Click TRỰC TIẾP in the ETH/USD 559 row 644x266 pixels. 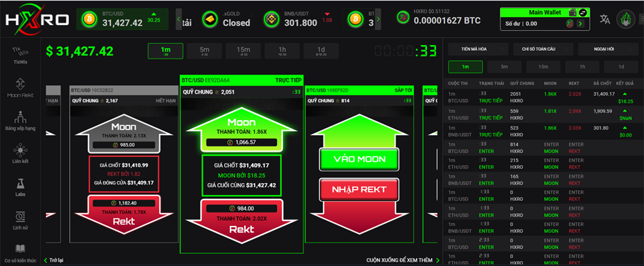point(490,117)
